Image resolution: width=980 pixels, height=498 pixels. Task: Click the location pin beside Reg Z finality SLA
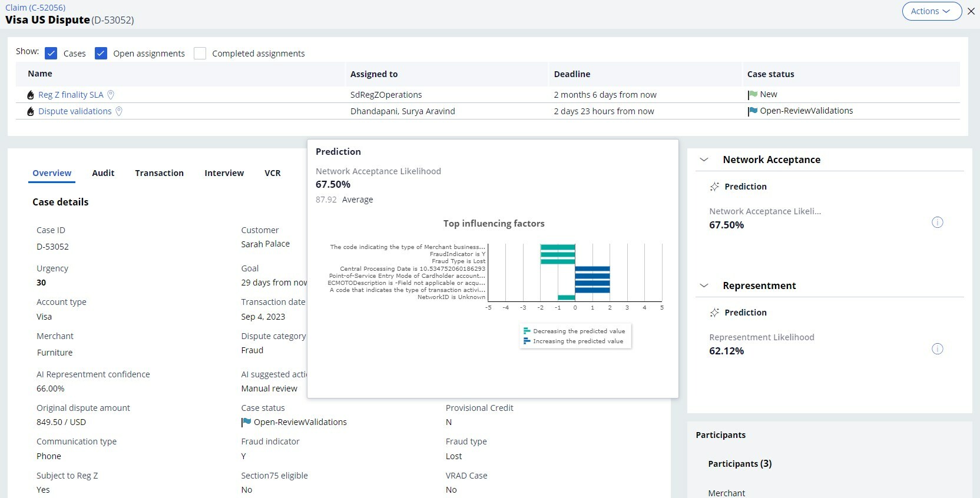point(111,95)
